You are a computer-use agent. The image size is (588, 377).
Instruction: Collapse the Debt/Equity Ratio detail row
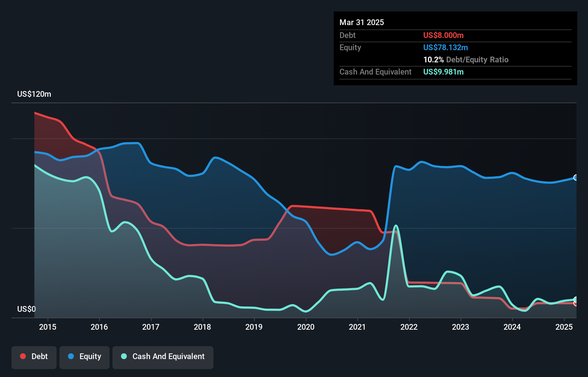[466, 59]
